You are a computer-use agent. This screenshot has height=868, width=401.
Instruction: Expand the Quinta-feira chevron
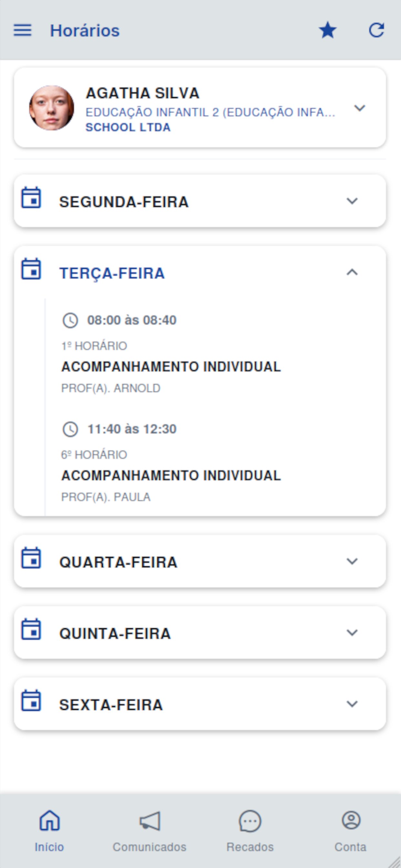coord(352,633)
